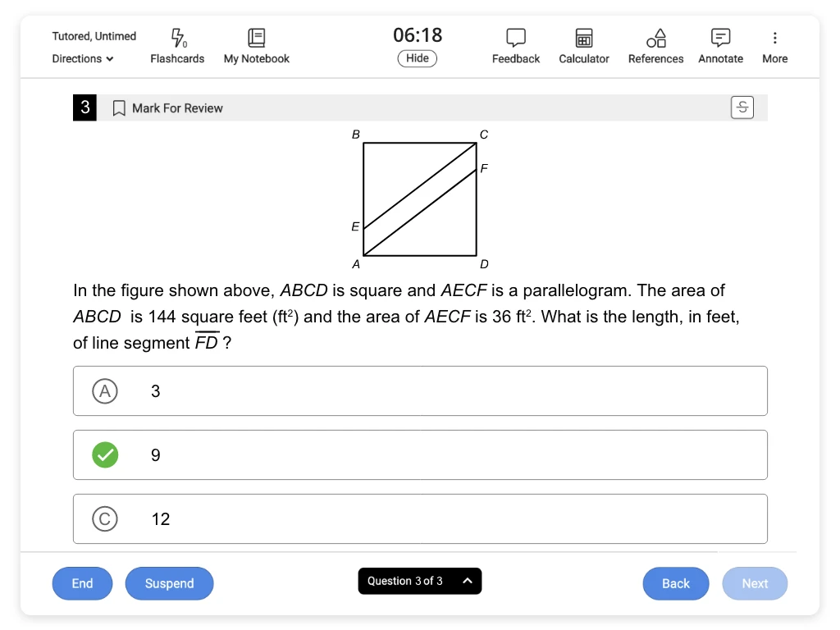
Task: Click the Tutored, Untimed mode label
Action: pyautogui.click(x=93, y=36)
